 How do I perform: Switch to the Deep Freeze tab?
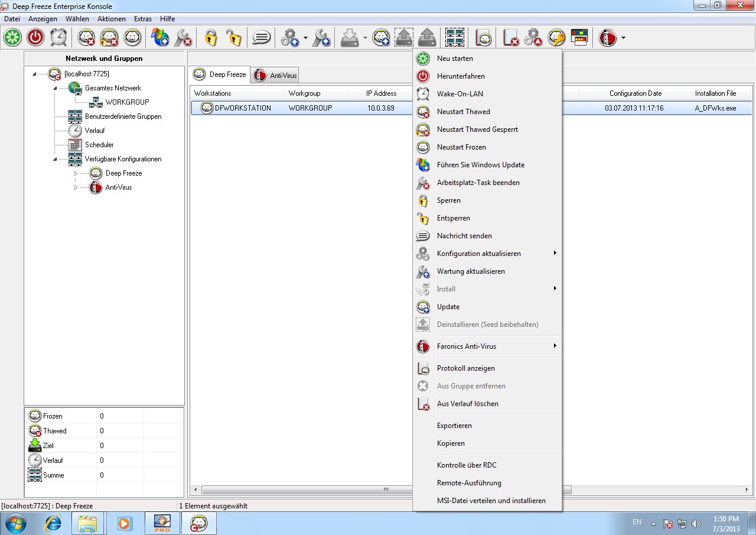tap(220, 74)
